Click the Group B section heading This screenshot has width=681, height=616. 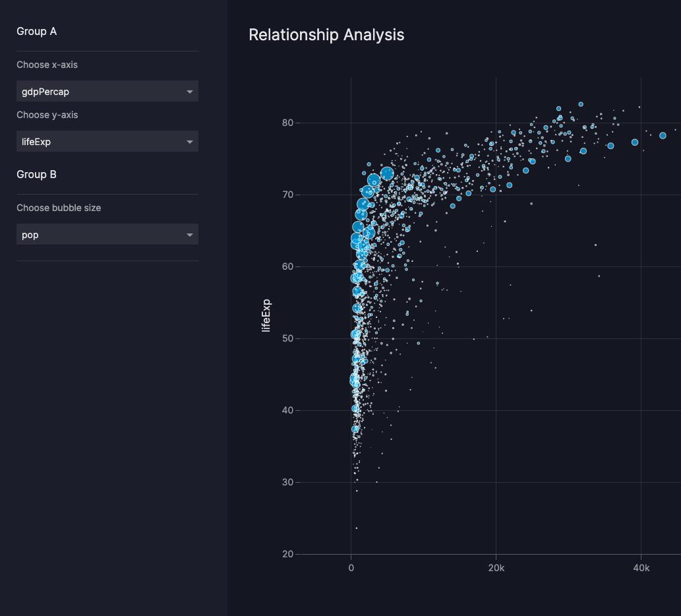pos(36,174)
